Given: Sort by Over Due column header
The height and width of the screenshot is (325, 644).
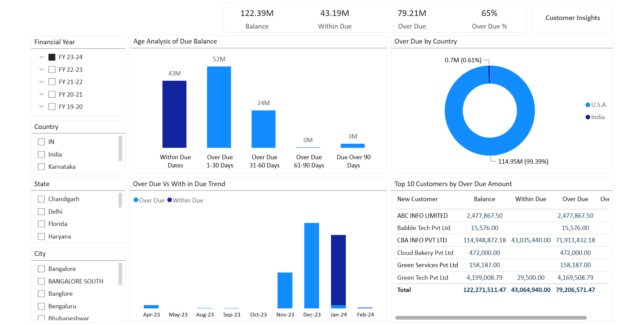Looking at the screenshot, I should (575, 199).
